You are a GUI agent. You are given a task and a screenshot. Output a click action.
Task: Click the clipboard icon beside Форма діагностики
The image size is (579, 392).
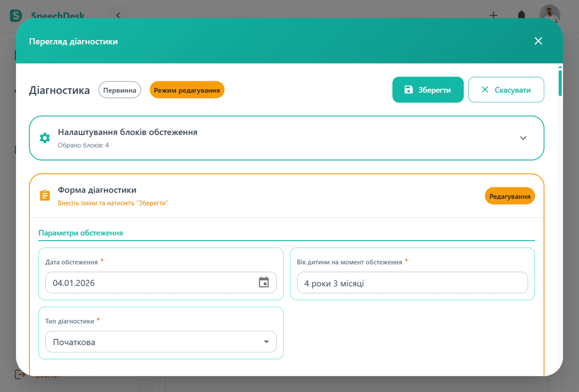click(x=45, y=196)
